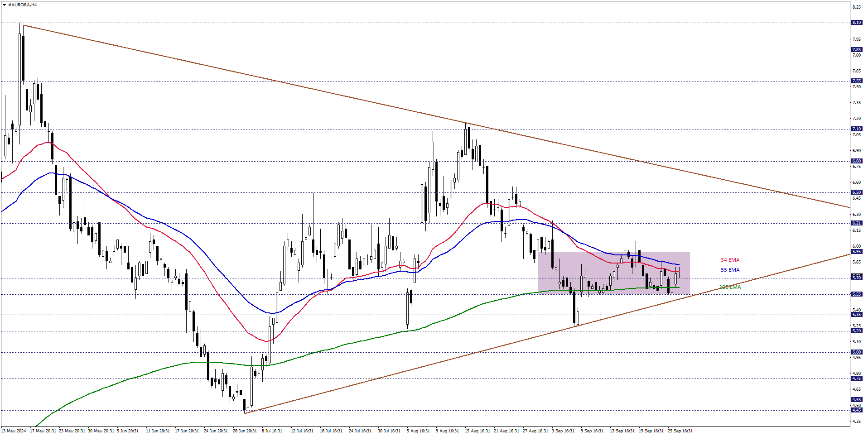Click the 6.90 value on the price axis

coord(856,151)
